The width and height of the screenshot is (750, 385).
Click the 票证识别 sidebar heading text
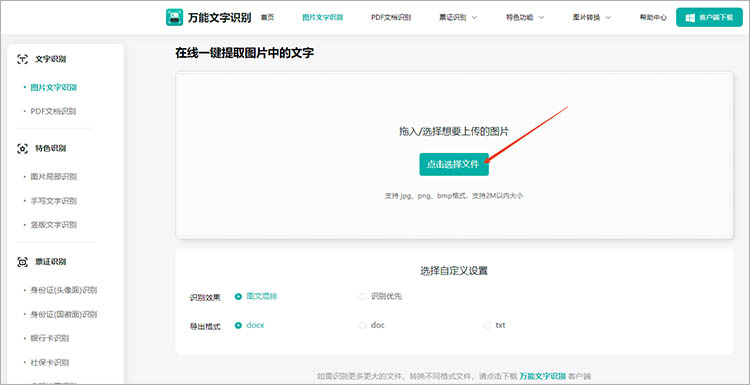(x=51, y=262)
